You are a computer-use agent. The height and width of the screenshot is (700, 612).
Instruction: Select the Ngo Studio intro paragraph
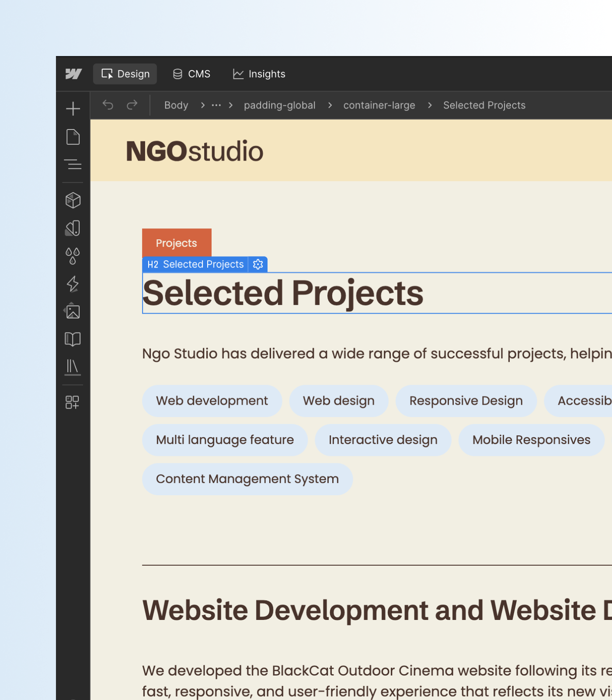[x=377, y=353]
